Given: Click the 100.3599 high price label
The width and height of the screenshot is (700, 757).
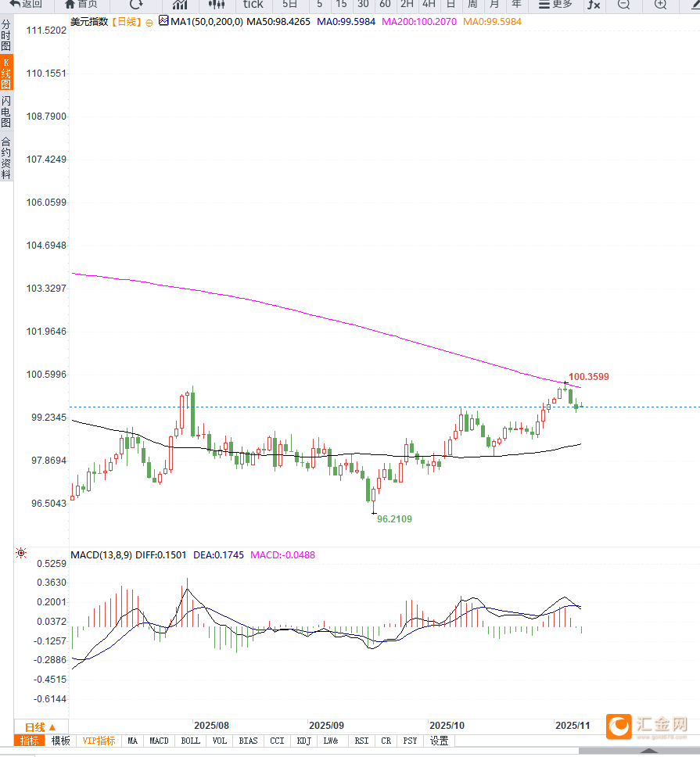Looking at the screenshot, I should (x=589, y=377).
